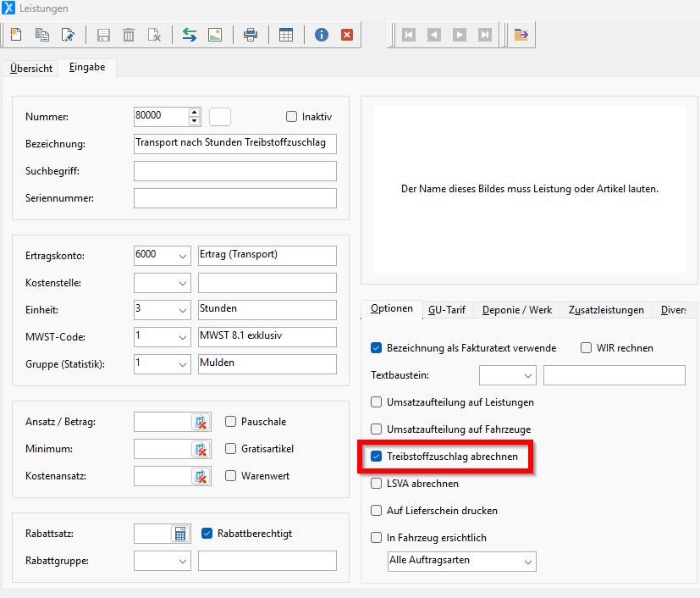Click the picture icon in toolbar

click(215, 35)
